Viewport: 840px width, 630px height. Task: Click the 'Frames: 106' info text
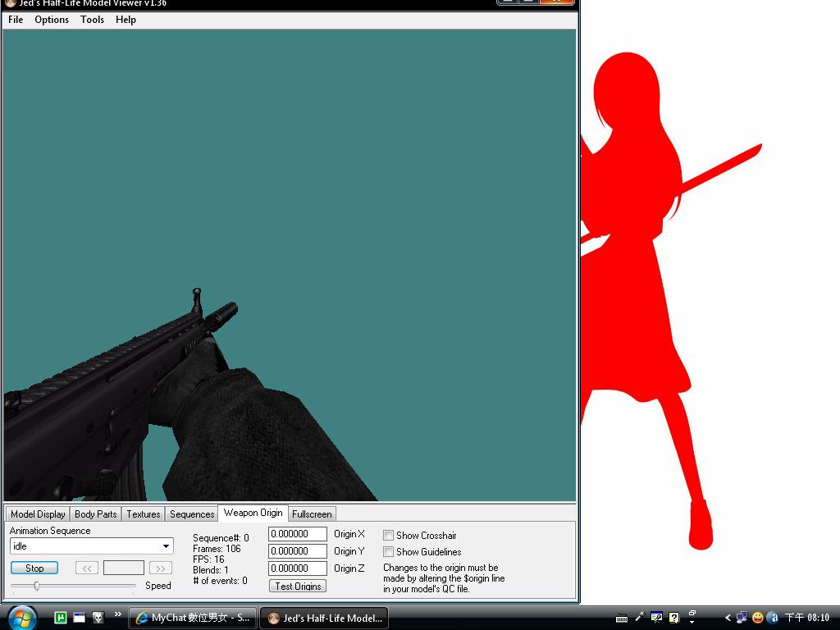pyautogui.click(x=217, y=549)
